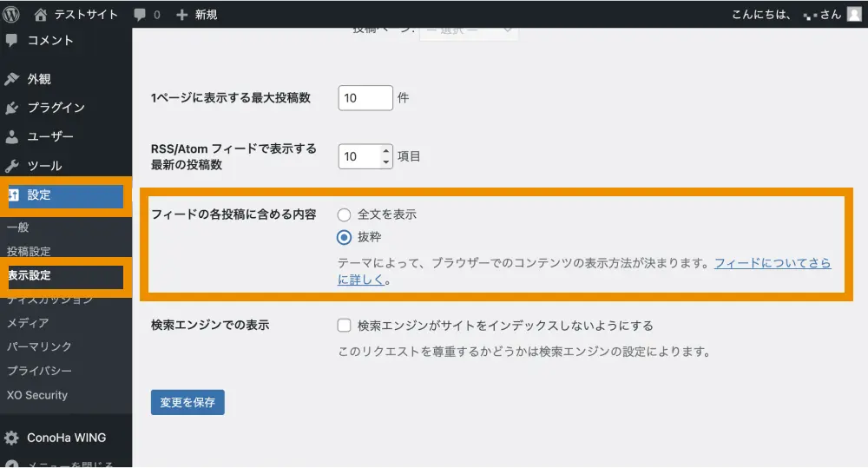868x468 pixels.
Task: Open the 投稿ページ select dropdown
Action: coord(469,31)
